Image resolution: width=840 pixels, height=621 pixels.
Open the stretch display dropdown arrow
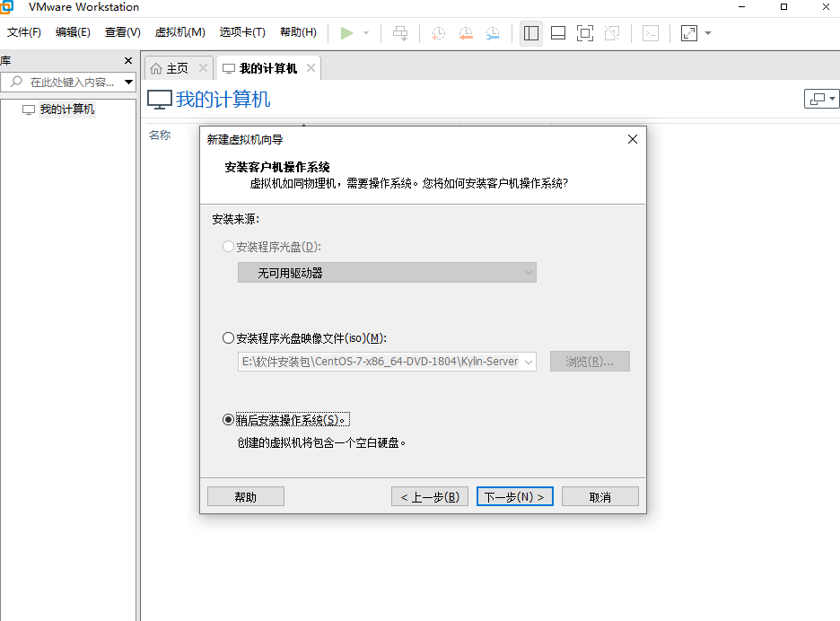[x=708, y=33]
